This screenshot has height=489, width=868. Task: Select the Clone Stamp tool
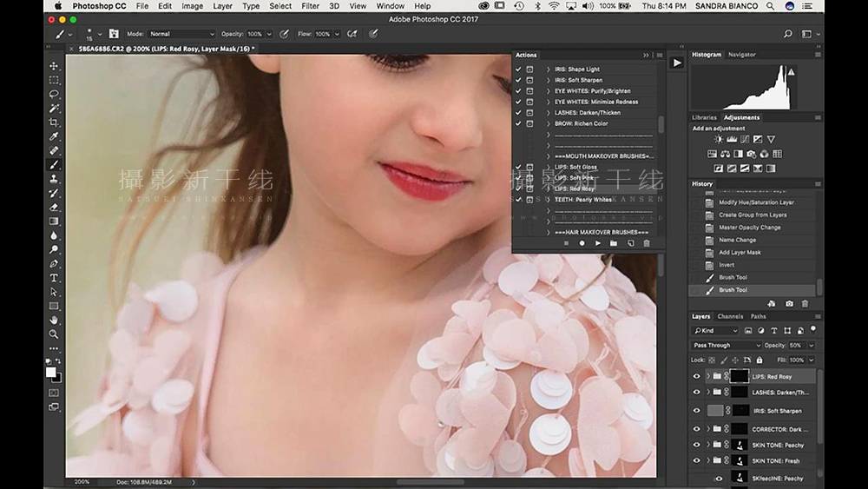pyautogui.click(x=54, y=179)
